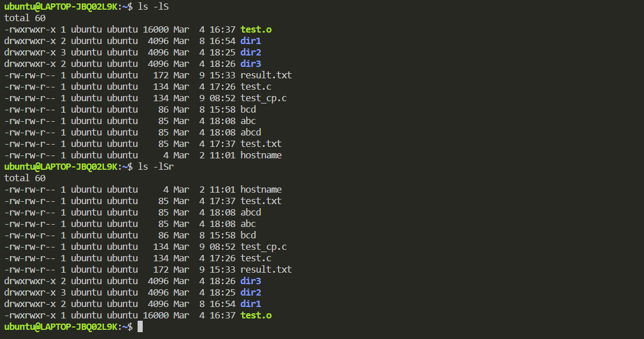This screenshot has height=339, width=644.
Task: Click test_cp.c in the first listing
Action: [264, 98]
